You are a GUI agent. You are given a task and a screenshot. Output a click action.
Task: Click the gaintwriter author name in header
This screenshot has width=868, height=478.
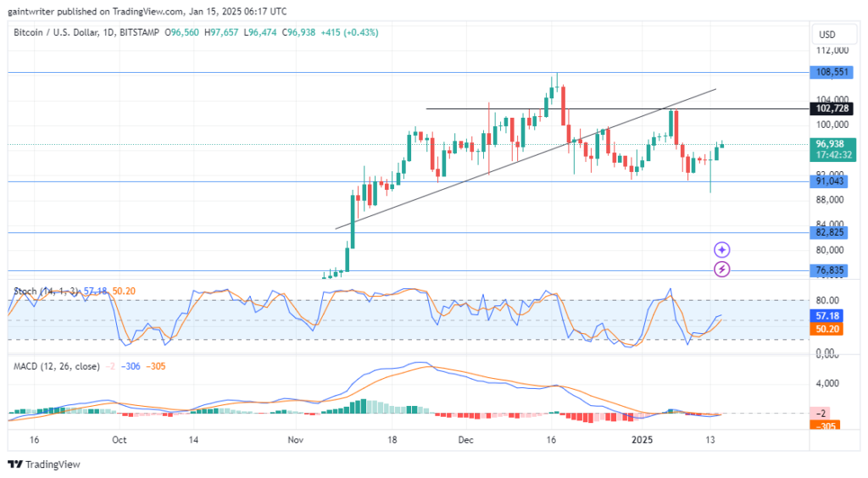point(31,11)
